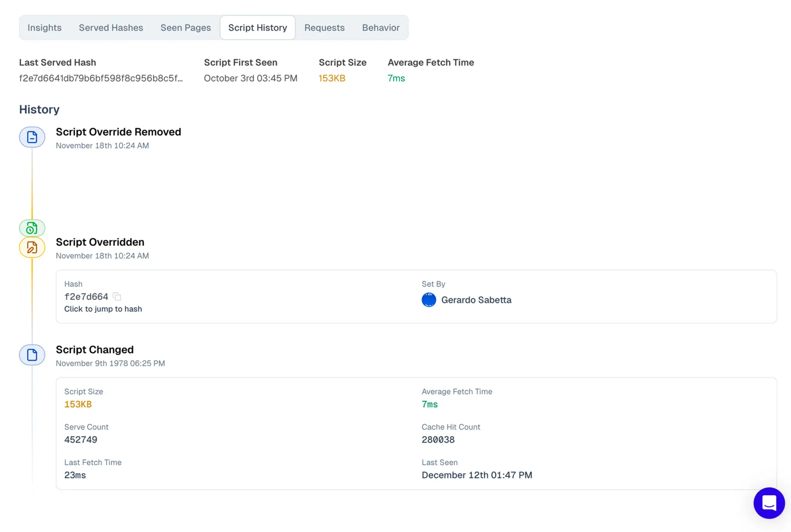This screenshot has height=532, width=791.
Task: Click the Script Override Removed heading
Action: 118,132
